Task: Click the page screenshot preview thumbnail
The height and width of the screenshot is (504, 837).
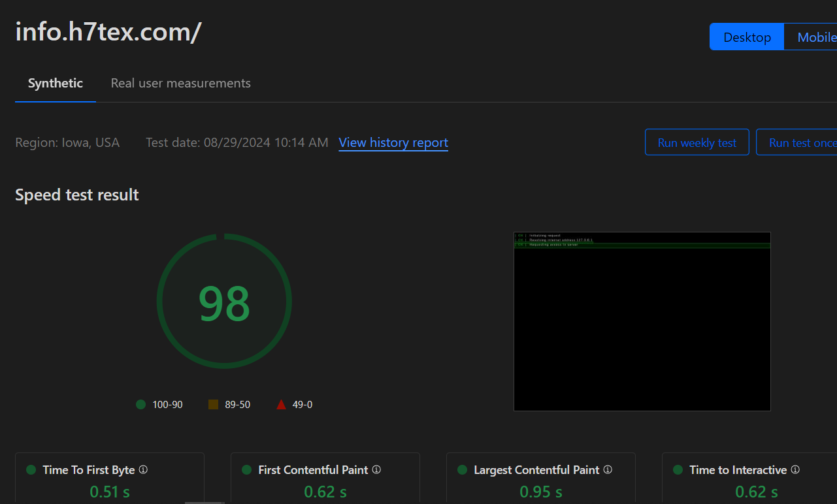Action: (642, 321)
